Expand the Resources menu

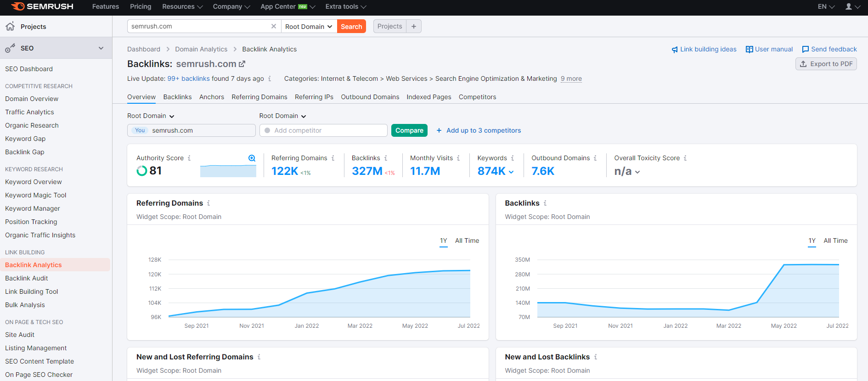click(x=182, y=6)
